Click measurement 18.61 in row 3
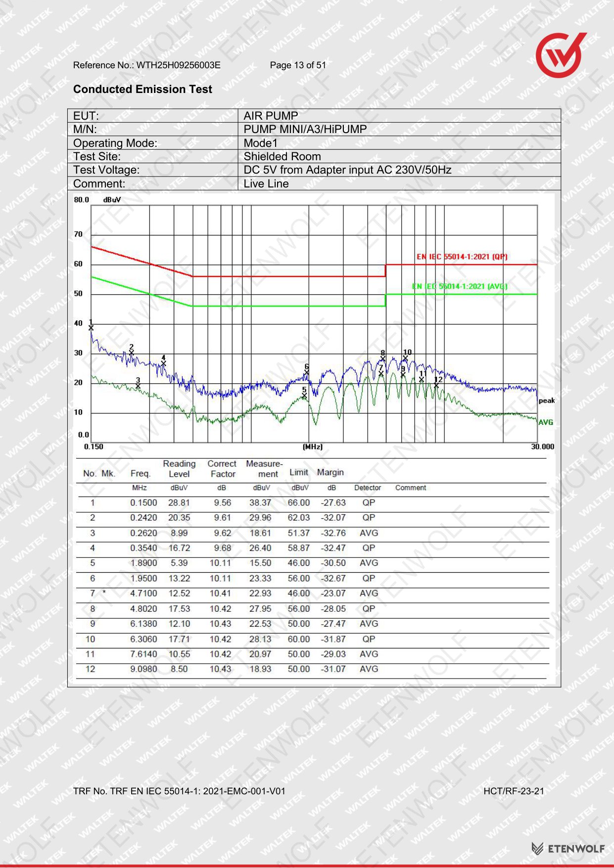614x868 pixels. coord(260,533)
